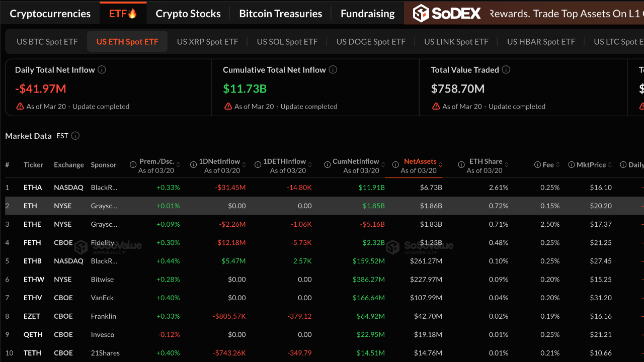Click info icon beside Daily Total Net Inflow
The height and width of the screenshot is (362, 644).
pos(102,70)
